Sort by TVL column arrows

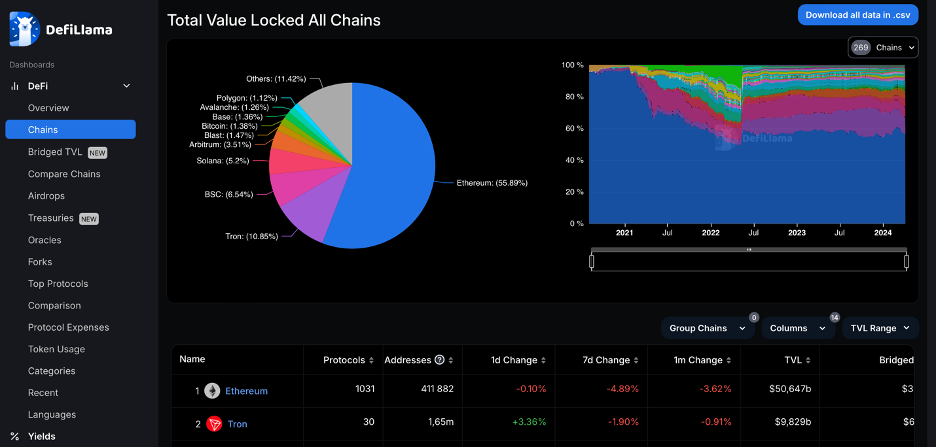click(808, 360)
